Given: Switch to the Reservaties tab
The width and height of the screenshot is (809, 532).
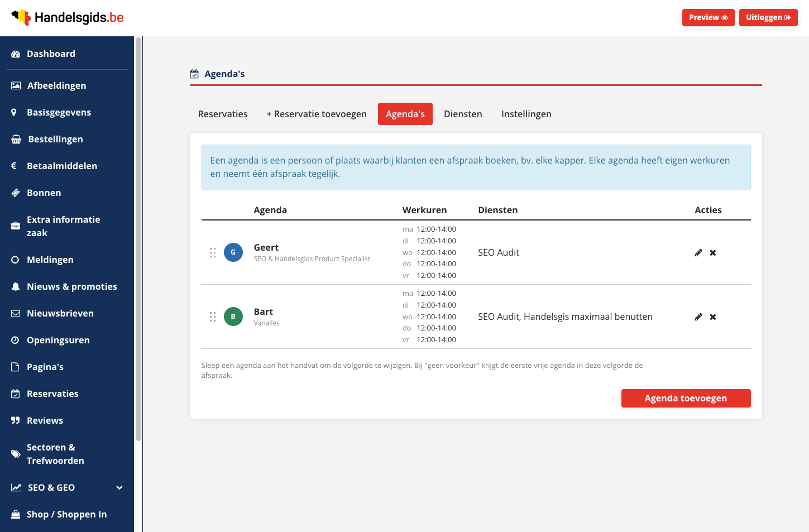Looking at the screenshot, I should point(223,114).
